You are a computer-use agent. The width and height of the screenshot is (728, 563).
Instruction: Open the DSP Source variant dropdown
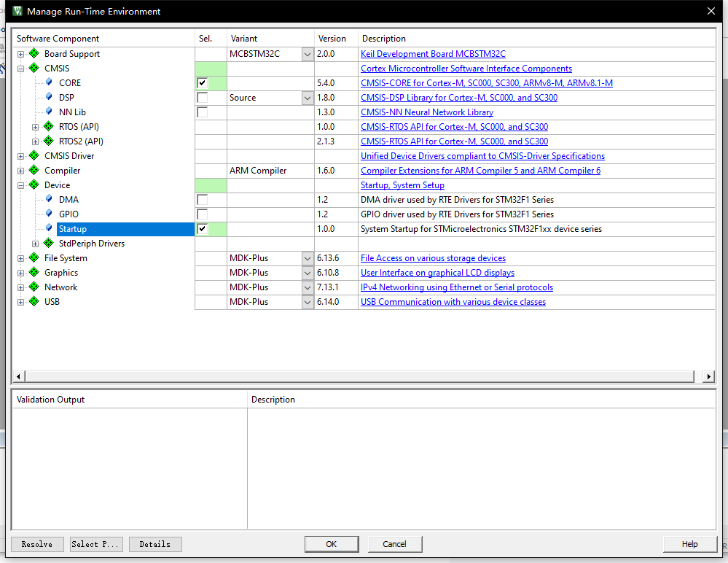[x=308, y=98]
